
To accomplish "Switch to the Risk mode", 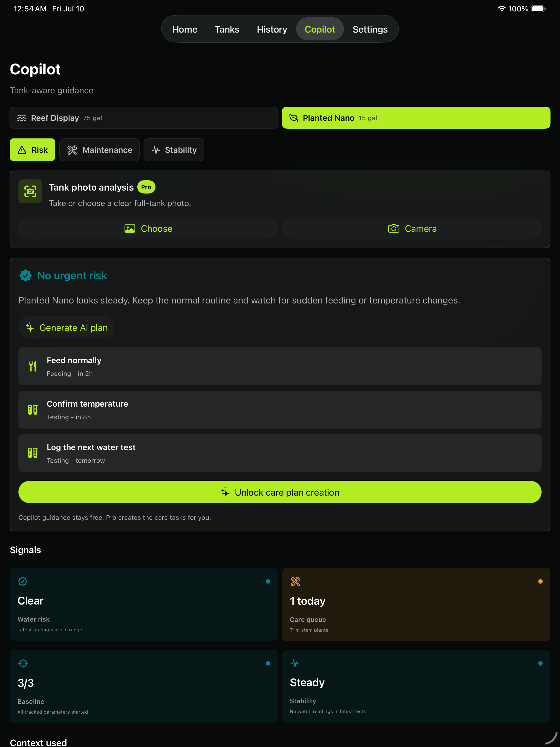I will tap(32, 150).
